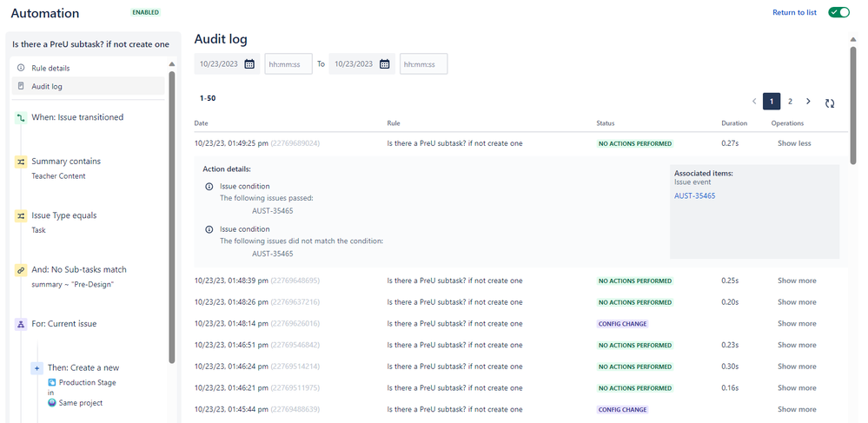This screenshot has width=868, height=423.
Task: Click the Issue transitioned trigger icon
Action: pos(21,117)
